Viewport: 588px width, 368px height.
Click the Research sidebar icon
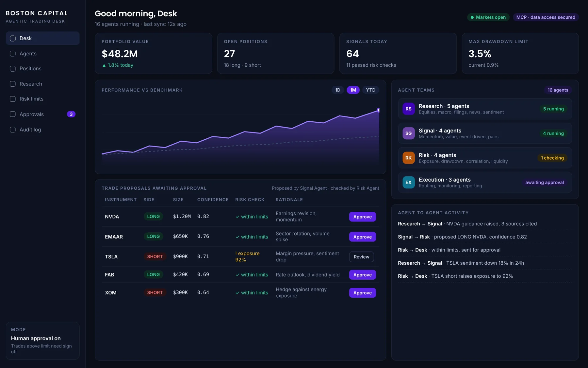[13, 84]
